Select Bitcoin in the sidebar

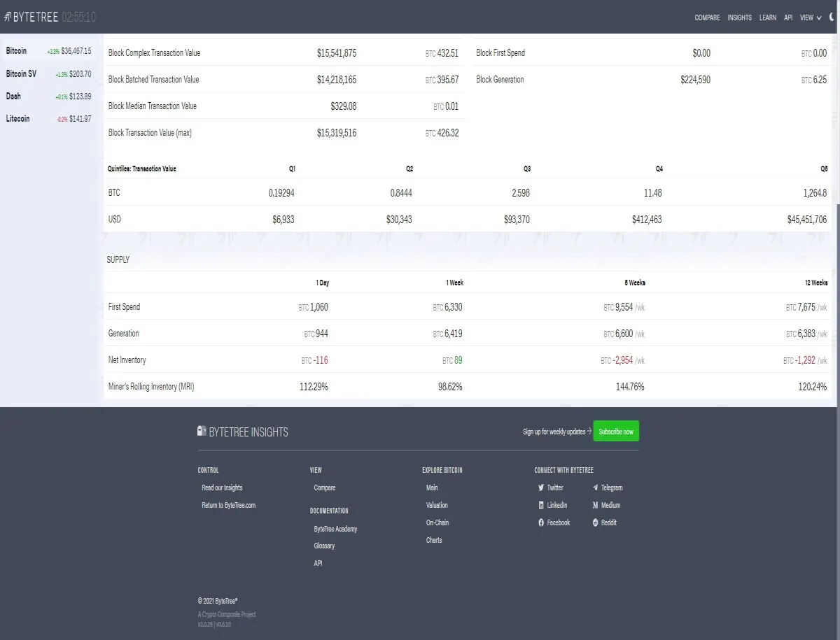point(49,51)
